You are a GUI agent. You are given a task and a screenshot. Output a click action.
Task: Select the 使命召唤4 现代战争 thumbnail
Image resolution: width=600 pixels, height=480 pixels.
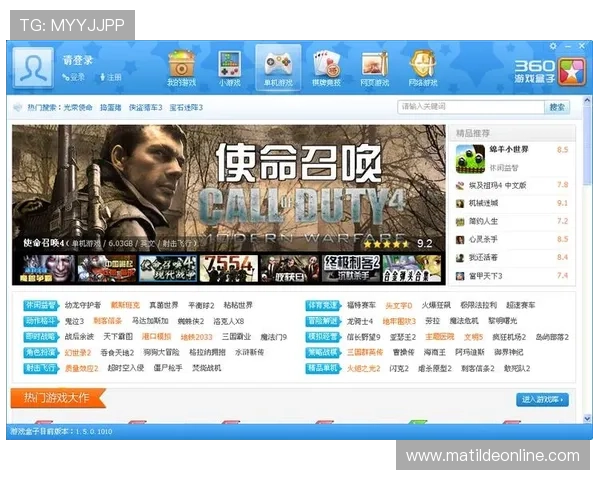168,269
